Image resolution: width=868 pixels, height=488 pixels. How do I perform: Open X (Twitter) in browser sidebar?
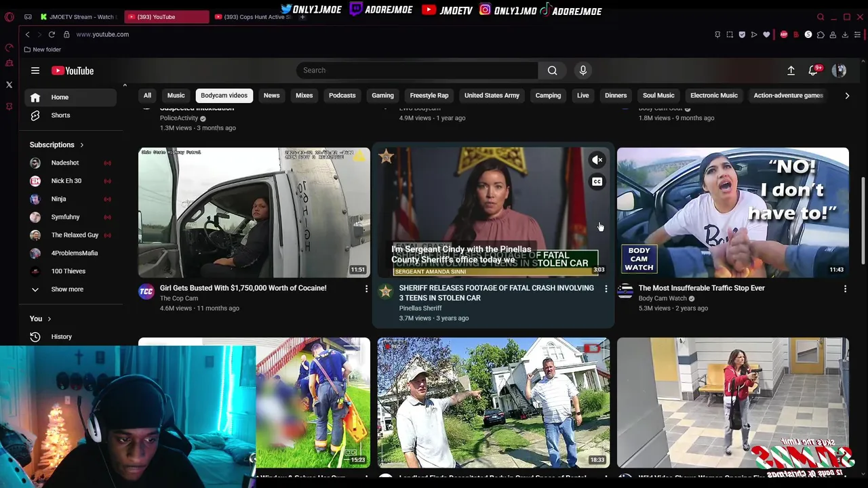[9, 85]
